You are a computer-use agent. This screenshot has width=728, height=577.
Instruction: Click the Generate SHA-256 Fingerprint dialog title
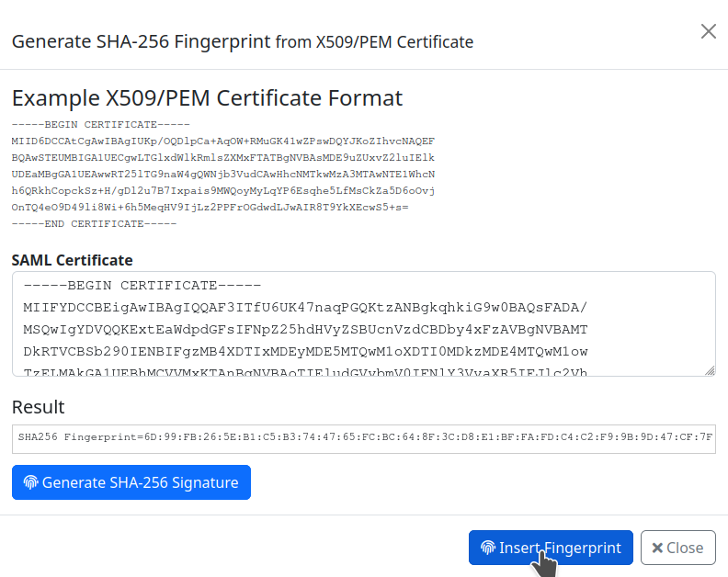(x=242, y=41)
